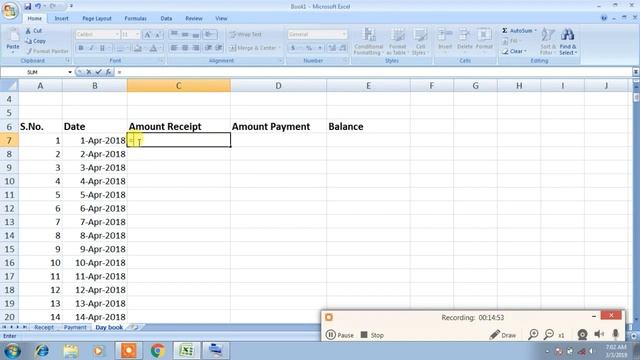Click the Insert cells icon
640x360 pixels.
(445, 35)
